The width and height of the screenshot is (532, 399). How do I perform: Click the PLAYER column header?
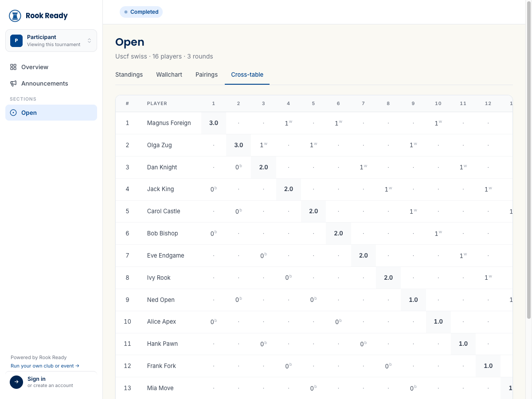coord(157,103)
